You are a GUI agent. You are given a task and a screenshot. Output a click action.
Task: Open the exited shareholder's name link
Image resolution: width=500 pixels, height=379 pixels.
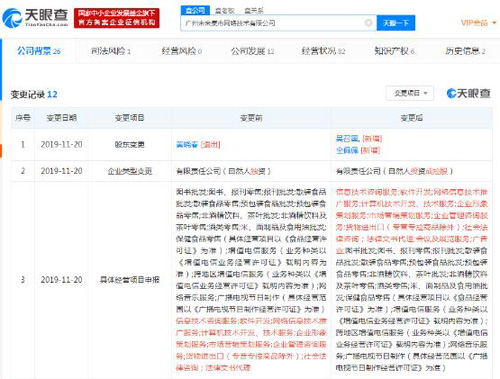[187, 145]
